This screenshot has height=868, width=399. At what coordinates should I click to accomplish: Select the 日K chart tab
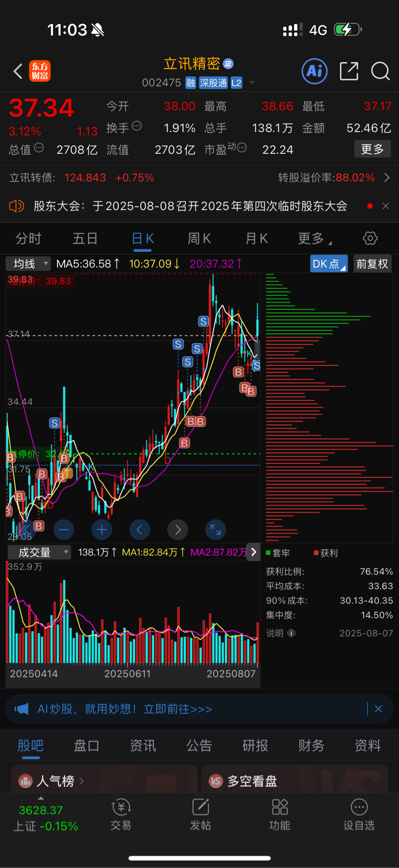pyautogui.click(x=142, y=239)
